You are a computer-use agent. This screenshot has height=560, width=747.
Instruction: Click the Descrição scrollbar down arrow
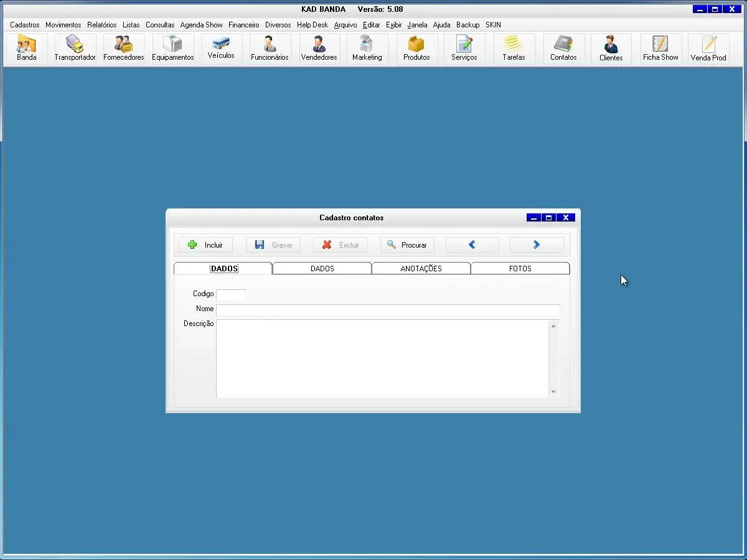pyautogui.click(x=553, y=392)
